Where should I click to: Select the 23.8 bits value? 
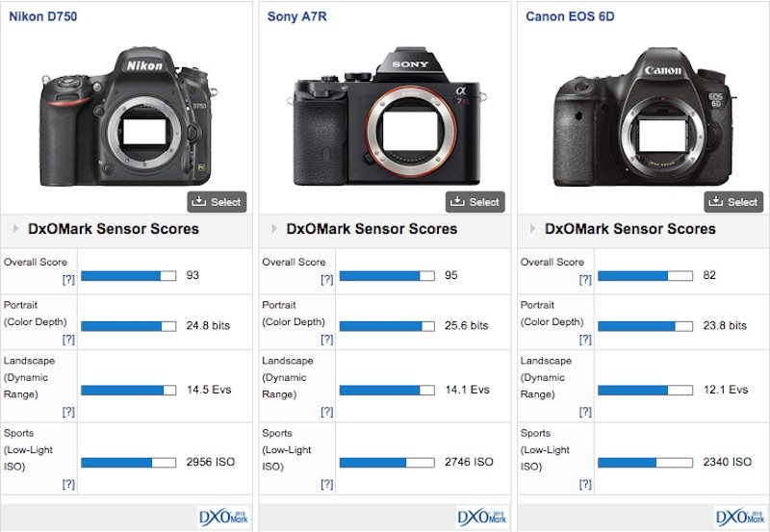(x=725, y=325)
